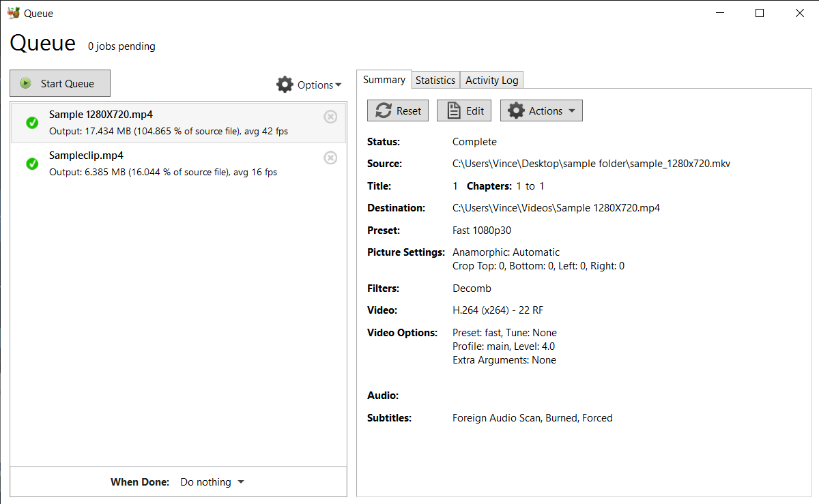Click the gear icon next to Options
Screen dimensions: 819x504
coord(285,84)
